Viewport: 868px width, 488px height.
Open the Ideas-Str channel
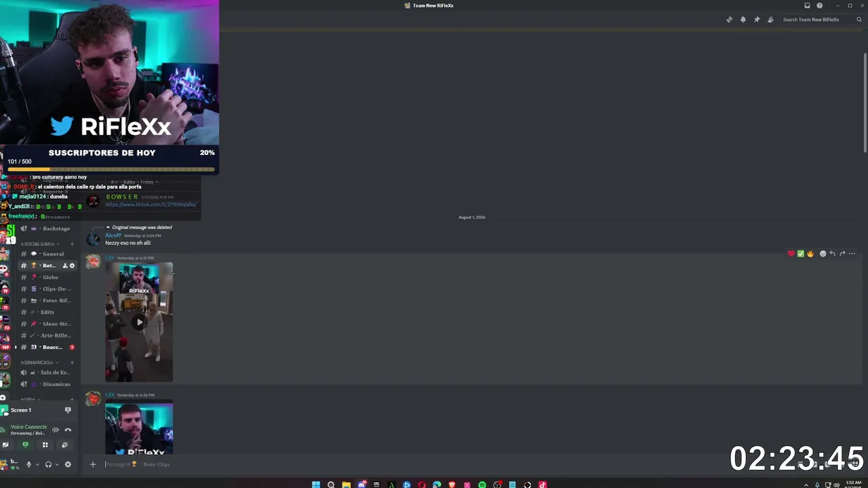point(49,324)
